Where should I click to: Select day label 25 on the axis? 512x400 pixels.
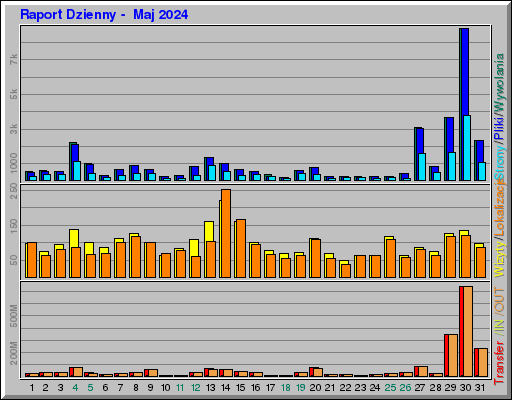(x=390, y=388)
